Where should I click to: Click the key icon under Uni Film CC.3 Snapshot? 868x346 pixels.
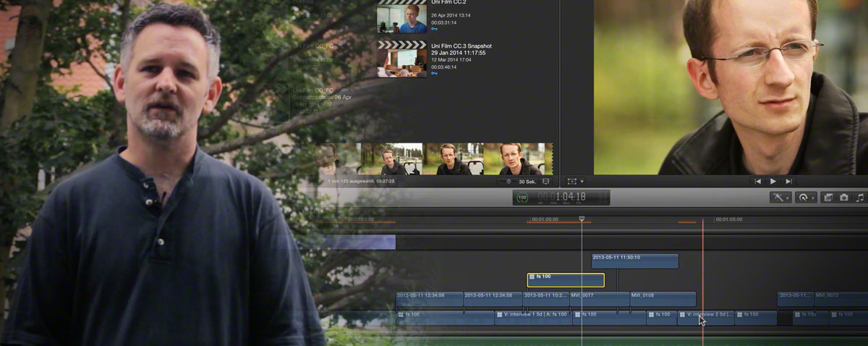point(434,73)
